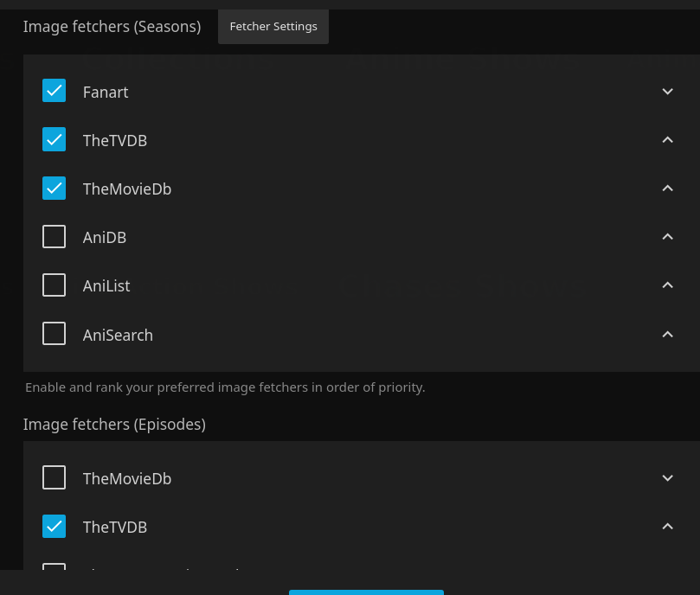Move TheMovieDb down in Episodes fetchers
The height and width of the screenshot is (595, 700).
pyautogui.click(x=667, y=478)
